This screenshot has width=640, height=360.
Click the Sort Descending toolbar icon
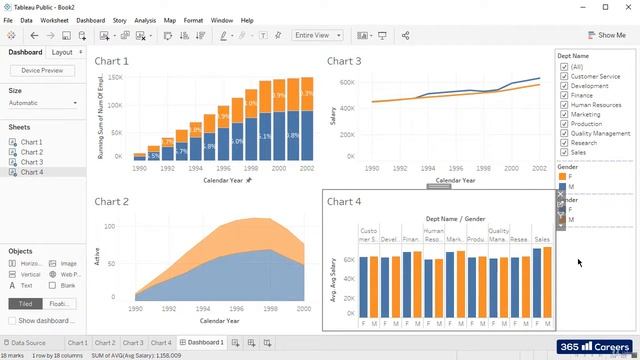click(x=200, y=36)
